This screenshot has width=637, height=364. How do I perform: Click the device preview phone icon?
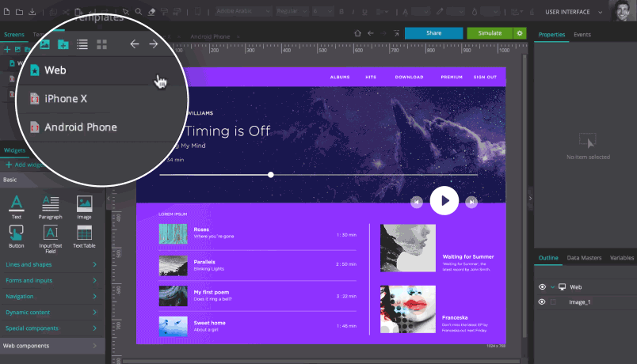coord(197,12)
